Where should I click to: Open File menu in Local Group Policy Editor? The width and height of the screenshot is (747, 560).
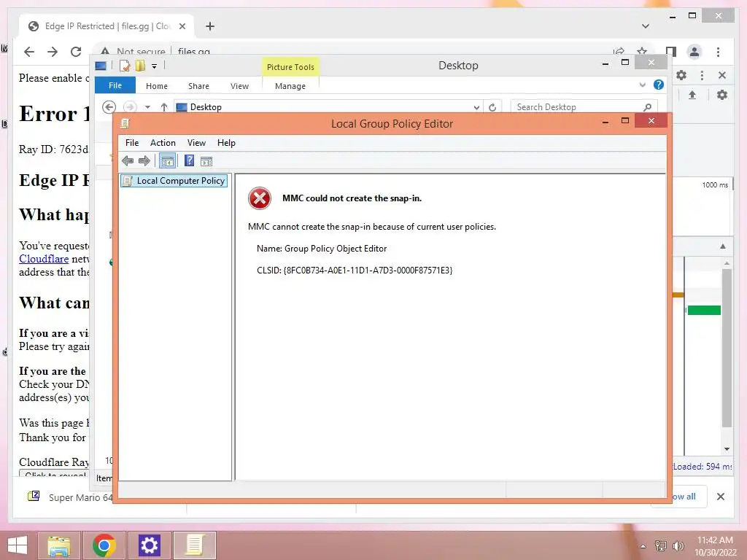(132, 143)
